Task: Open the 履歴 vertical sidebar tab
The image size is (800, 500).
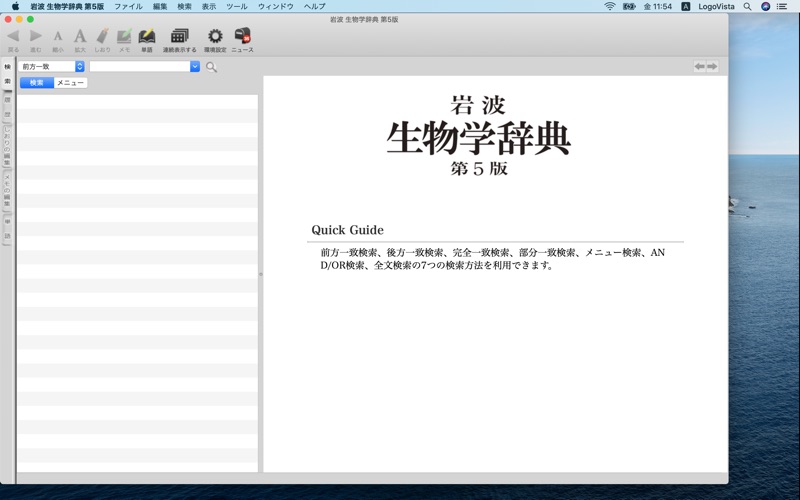Action: click(x=7, y=107)
